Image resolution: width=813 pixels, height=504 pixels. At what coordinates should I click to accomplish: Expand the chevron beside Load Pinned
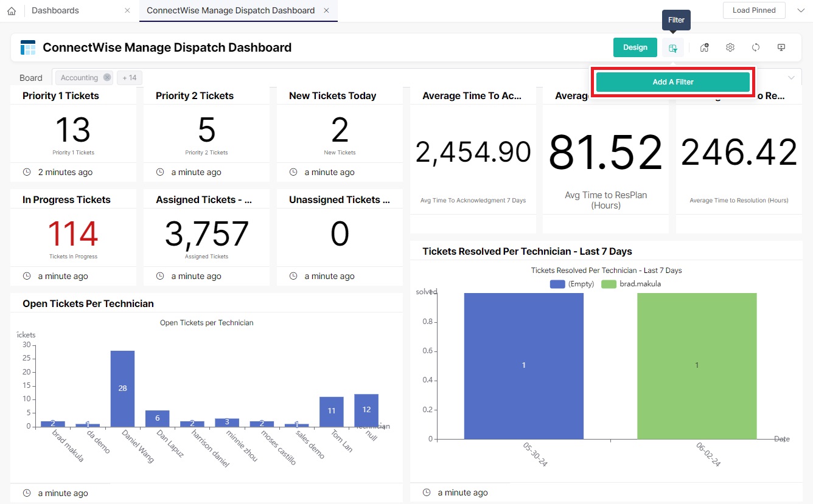[801, 10]
